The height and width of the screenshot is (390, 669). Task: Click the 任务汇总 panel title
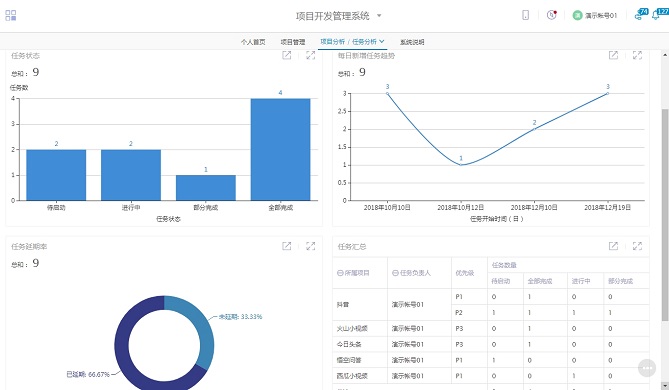click(x=352, y=247)
